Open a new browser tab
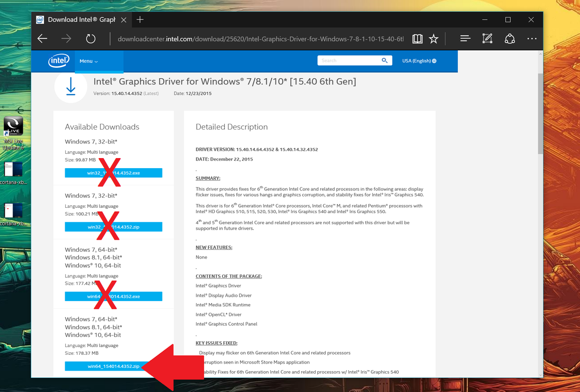The height and width of the screenshot is (392, 580). (140, 20)
